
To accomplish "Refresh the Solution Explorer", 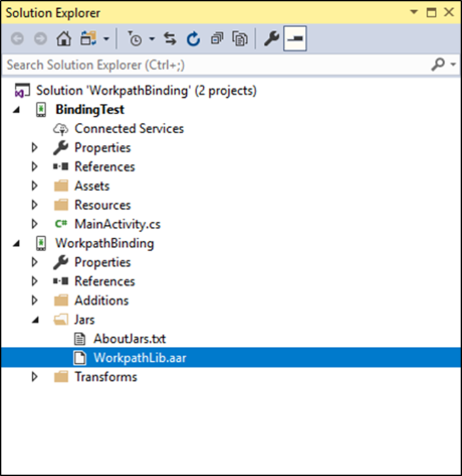I will click(x=194, y=39).
